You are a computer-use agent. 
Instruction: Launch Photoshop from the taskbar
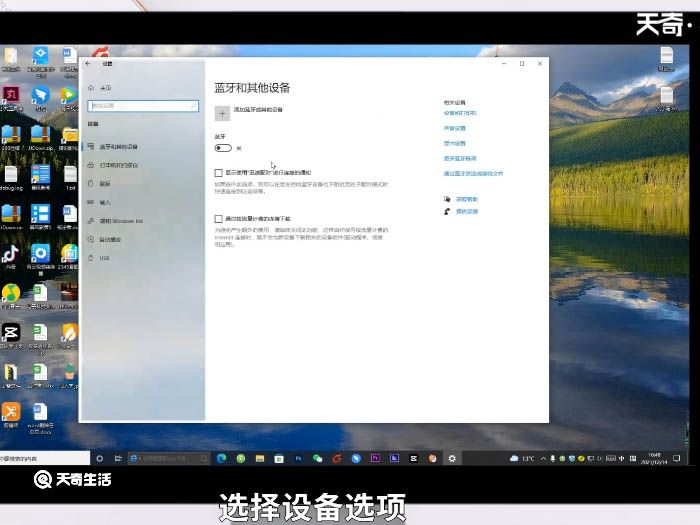pos(298,458)
